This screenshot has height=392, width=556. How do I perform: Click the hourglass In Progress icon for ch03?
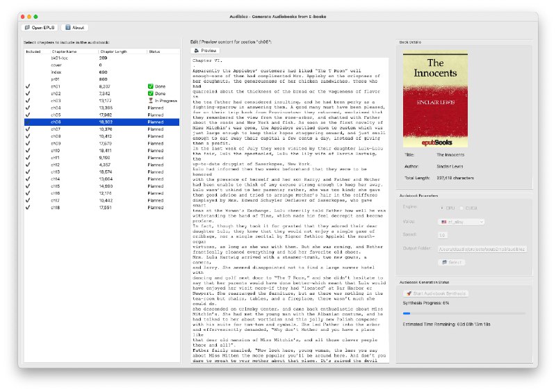coord(150,101)
